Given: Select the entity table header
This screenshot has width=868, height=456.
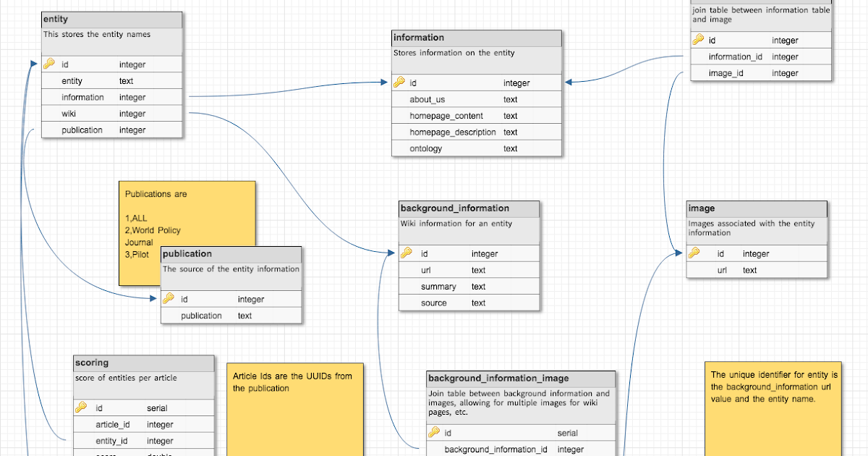Looking at the screenshot, I should tap(111, 19).
